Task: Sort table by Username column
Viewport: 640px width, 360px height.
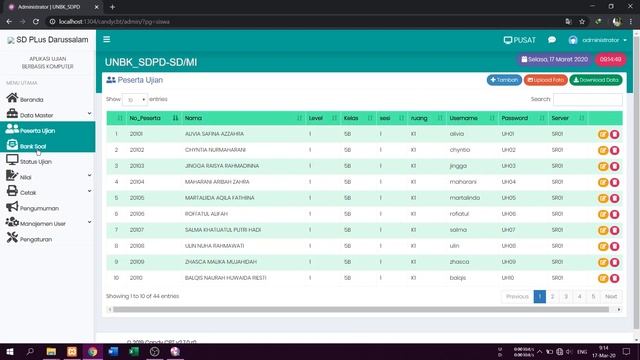Action: (x=471, y=118)
